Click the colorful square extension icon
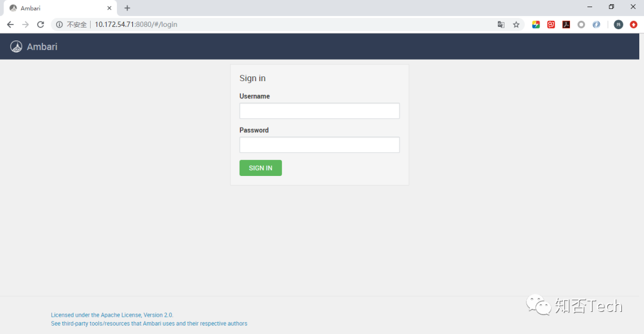Screen dimensions: 644x334 pyautogui.click(x=536, y=24)
